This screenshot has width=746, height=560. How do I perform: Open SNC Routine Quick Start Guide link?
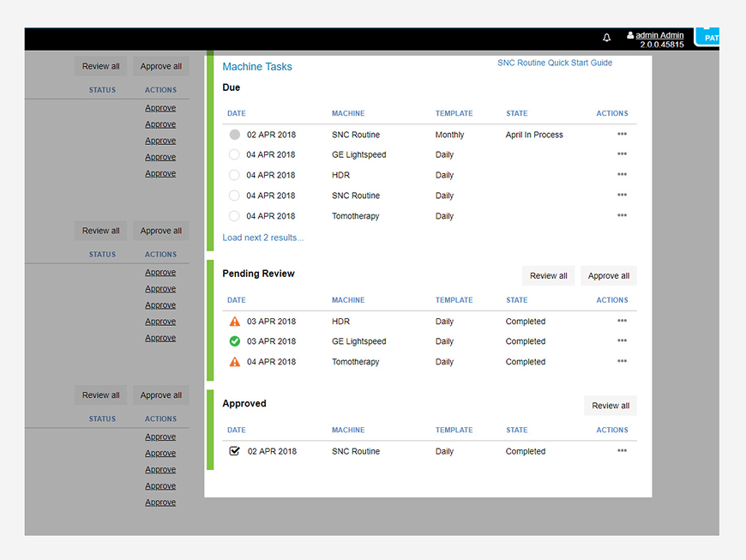555,63
